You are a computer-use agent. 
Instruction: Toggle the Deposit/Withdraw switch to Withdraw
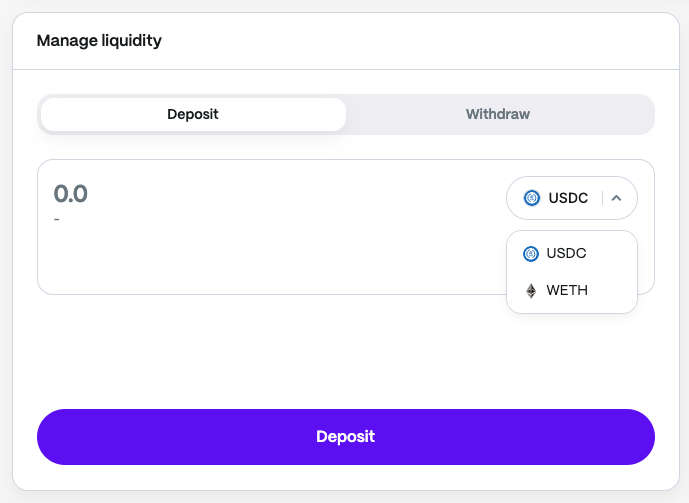point(498,114)
